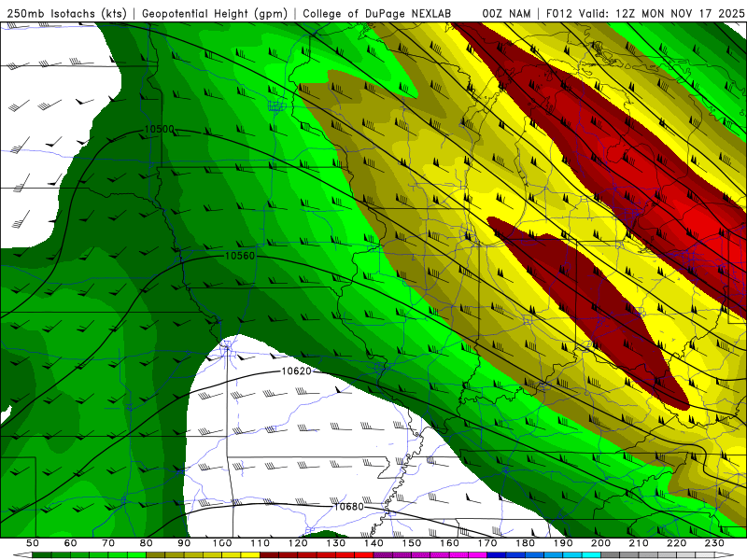Image resolution: width=747 pixels, height=560 pixels.
Task: Select the cyan swatch before the gray swatches
Action: point(591,554)
